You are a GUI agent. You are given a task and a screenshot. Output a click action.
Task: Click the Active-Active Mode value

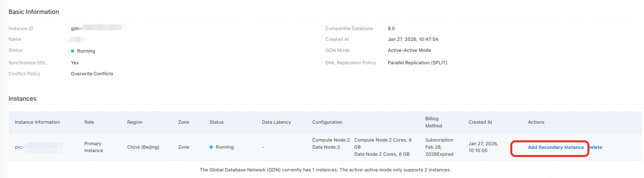tap(409, 50)
